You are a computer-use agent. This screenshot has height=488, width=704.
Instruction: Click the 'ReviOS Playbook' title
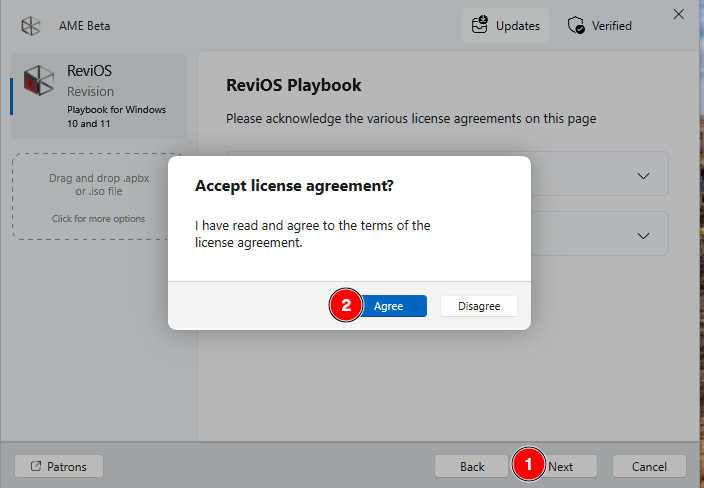coord(294,85)
